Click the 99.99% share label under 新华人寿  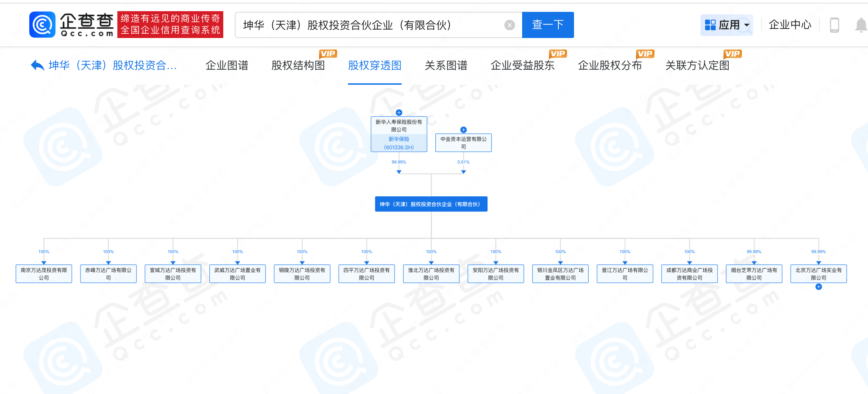tap(399, 162)
